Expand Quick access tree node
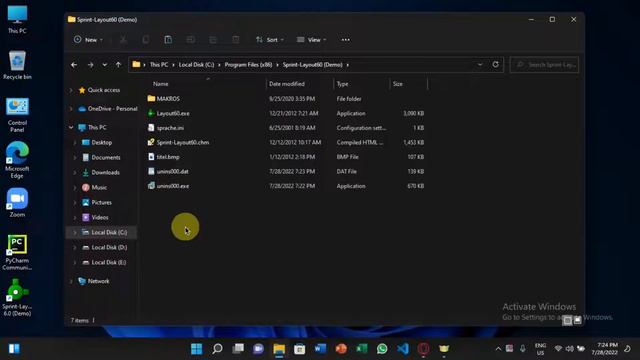640x360 pixels. pyautogui.click(x=71, y=90)
